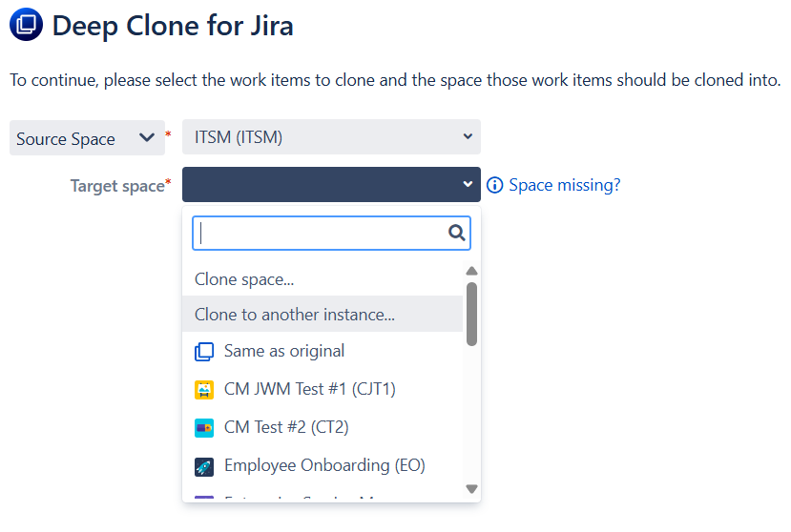The width and height of the screenshot is (791, 532).
Task: Click the info icon beside Space missing
Action: point(494,185)
